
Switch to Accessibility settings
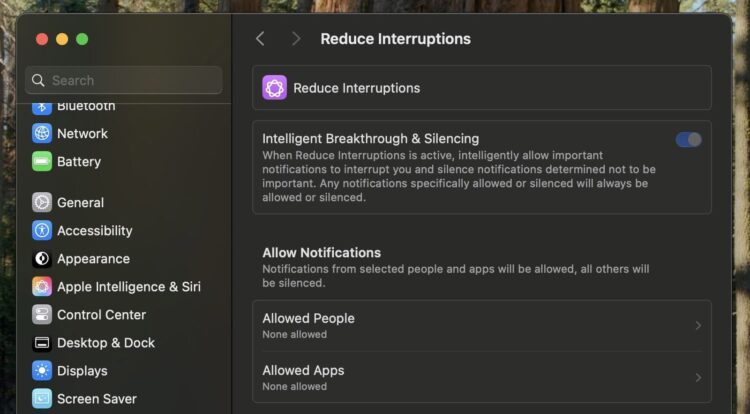point(95,230)
